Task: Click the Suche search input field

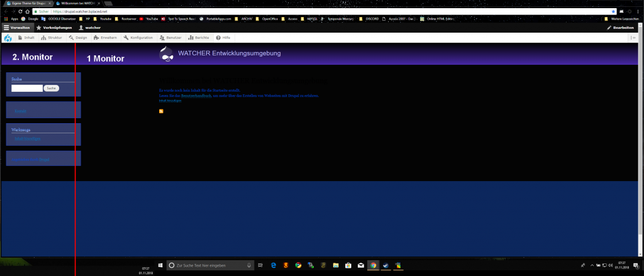Action: pyautogui.click(x=27, y=88)
